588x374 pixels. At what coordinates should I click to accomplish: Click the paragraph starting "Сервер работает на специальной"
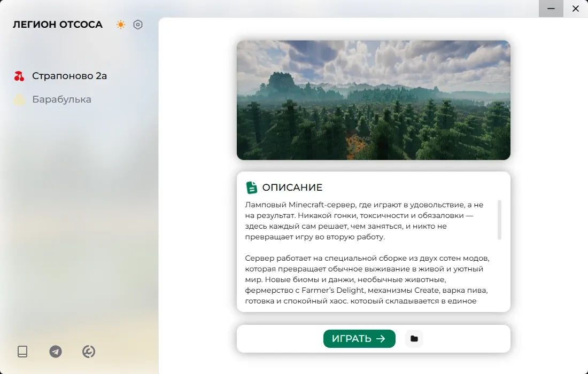click(x=367, y=279)
